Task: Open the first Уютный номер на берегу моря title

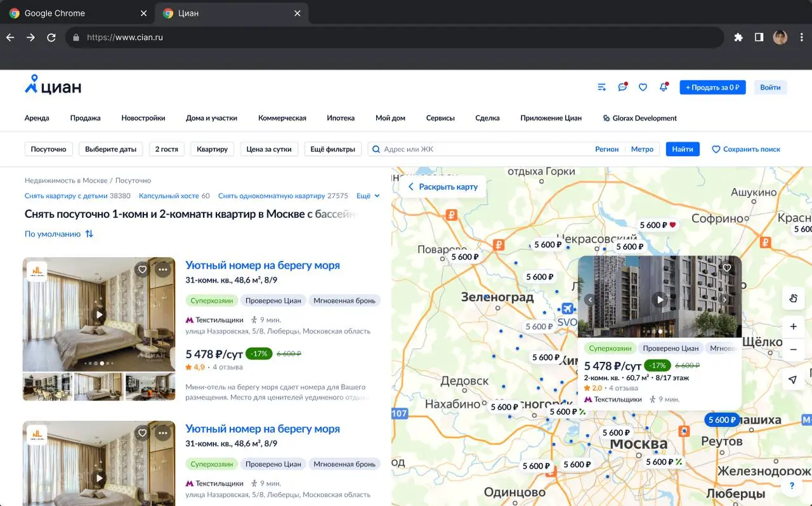Action: tap(263, 265)
